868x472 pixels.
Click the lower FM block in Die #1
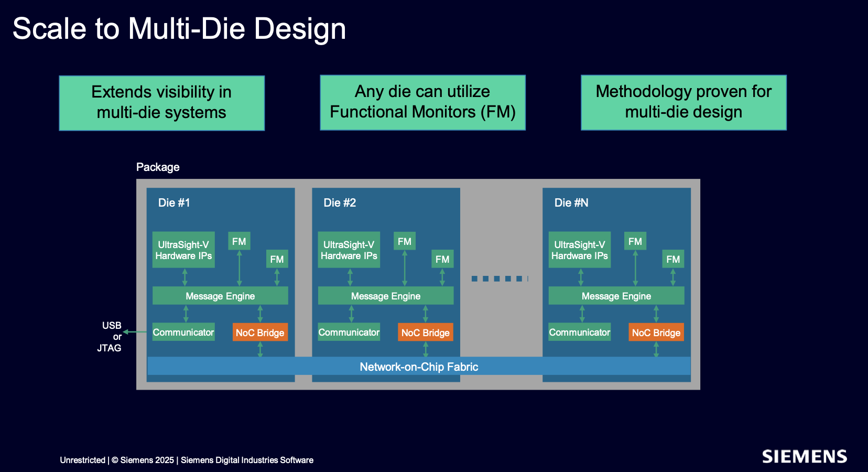tap(277, 259)
